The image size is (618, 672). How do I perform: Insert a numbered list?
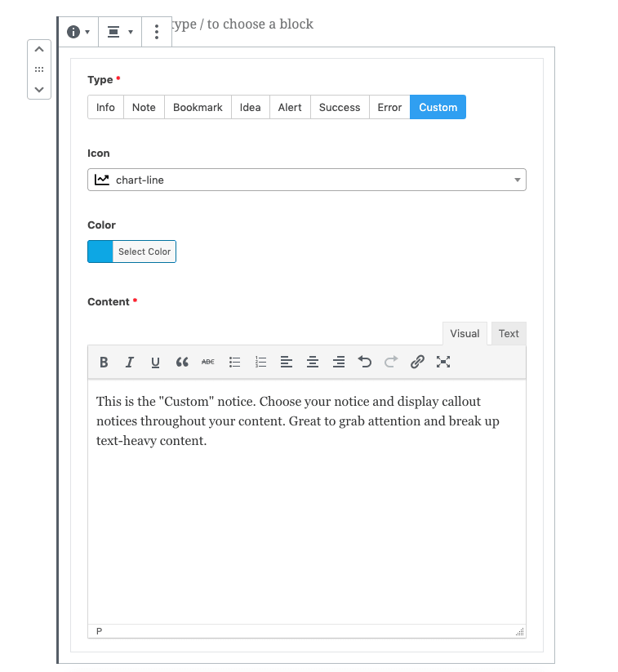tap(260, 363)
